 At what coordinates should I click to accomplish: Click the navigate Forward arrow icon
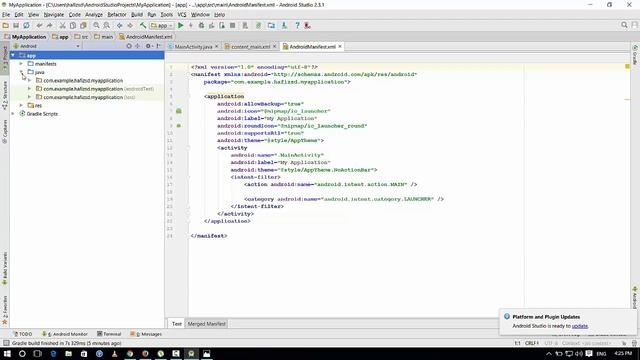click(130, 25)
